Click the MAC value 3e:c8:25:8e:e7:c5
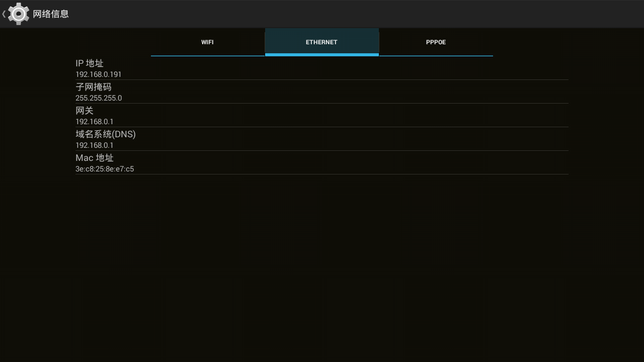 tap(105, 169)
